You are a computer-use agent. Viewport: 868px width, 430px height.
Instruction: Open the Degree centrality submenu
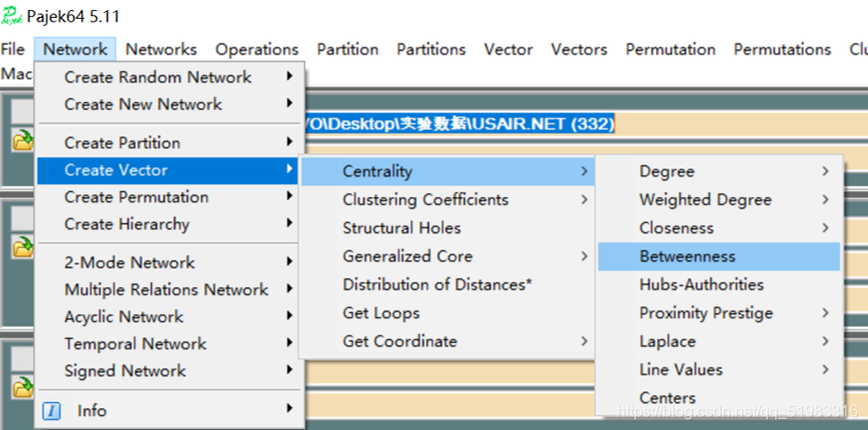720,171
